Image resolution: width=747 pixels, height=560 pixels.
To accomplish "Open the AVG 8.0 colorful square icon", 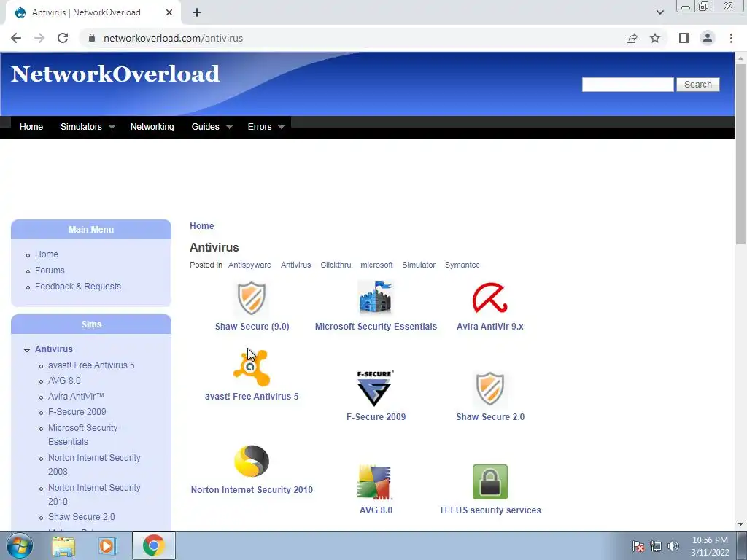I will [x=376, y=482].
